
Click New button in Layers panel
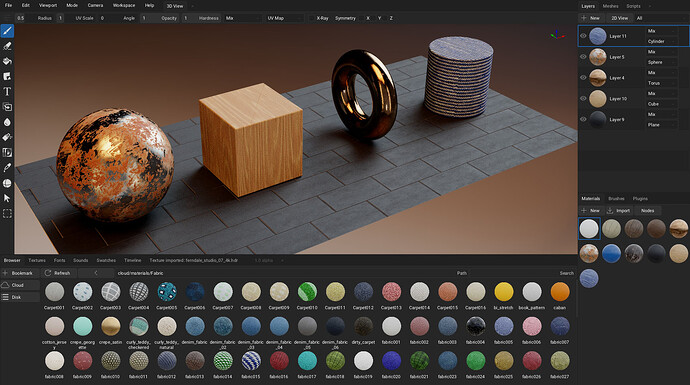[x=591, y=18]
